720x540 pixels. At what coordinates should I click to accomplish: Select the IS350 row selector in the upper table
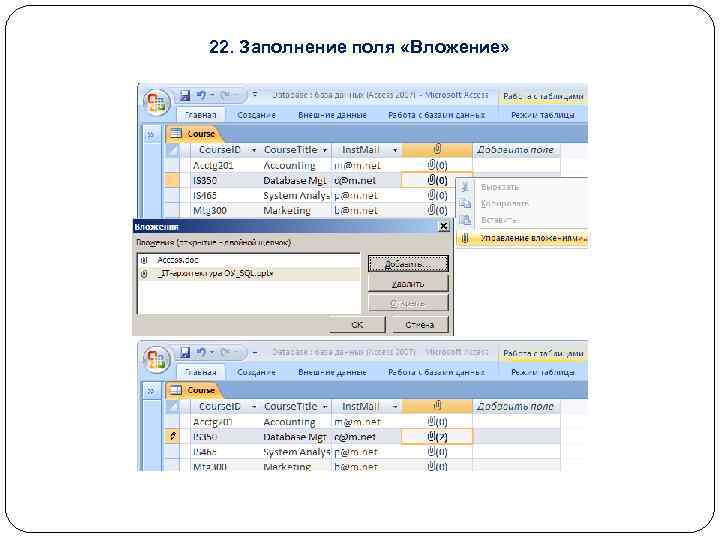(x=173, y=180)
